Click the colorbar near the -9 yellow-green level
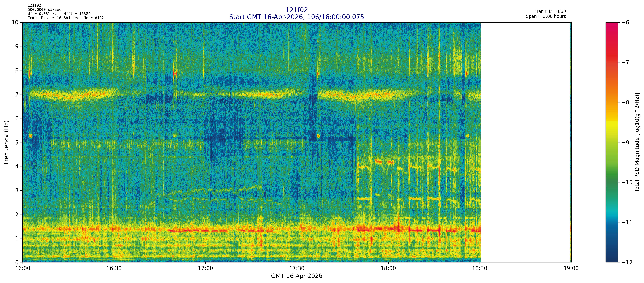 point(612,142)
